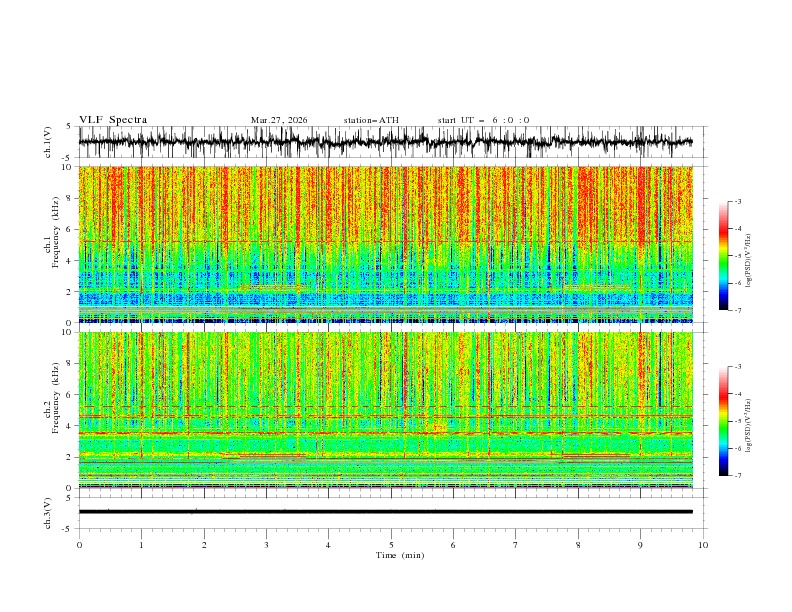Click the '-7' label on ch.2 colorbar
Screen dimensions: 792x612
click(x=737, y=475)
